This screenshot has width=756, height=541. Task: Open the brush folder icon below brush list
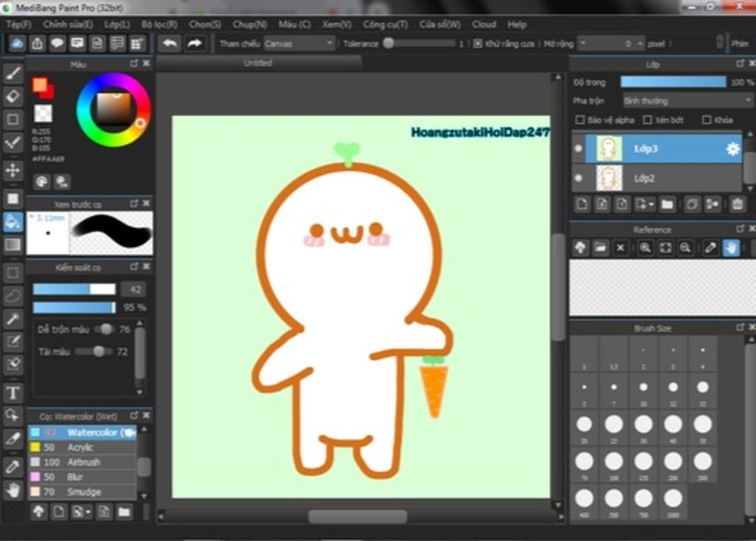coord(124,511)
